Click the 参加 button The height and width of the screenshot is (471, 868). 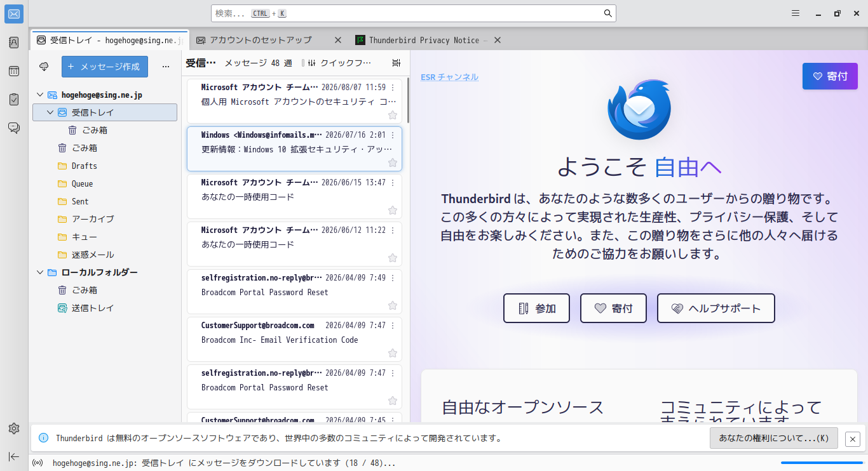pyautogui.click(x=537, y=308)
